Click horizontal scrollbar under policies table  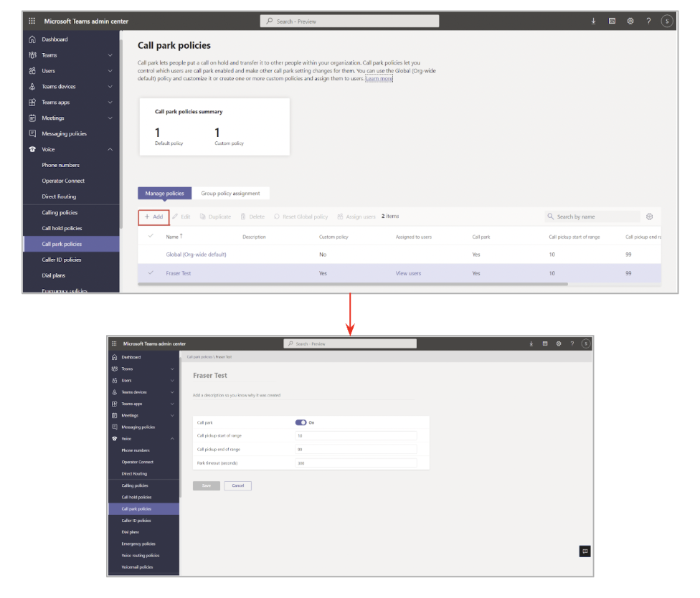click(x=353, y=284)
